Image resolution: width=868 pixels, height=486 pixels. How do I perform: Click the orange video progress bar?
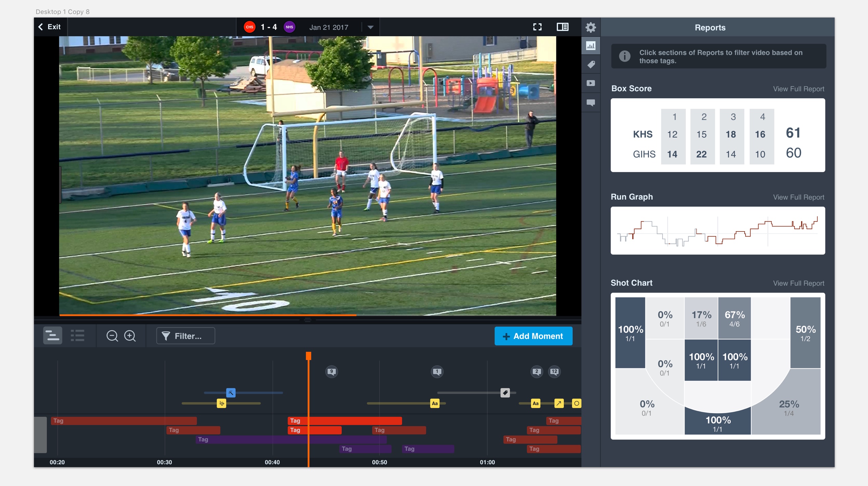click(x=208, y=315)
